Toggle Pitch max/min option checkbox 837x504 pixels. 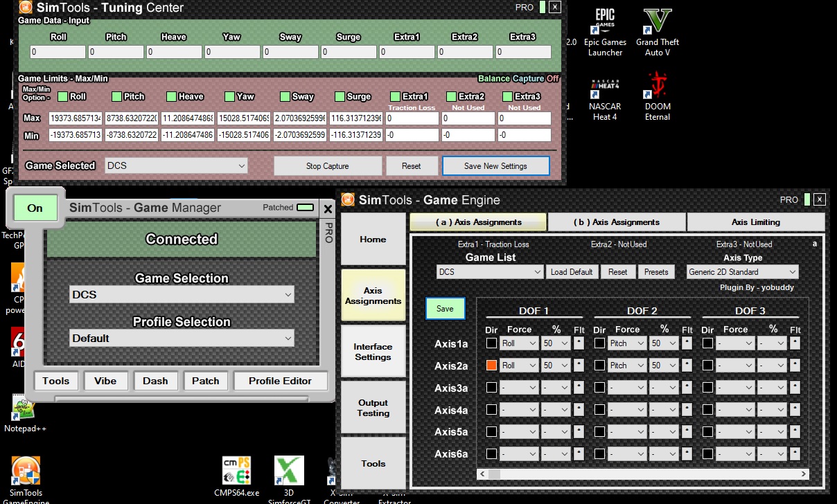pos(116,96)
